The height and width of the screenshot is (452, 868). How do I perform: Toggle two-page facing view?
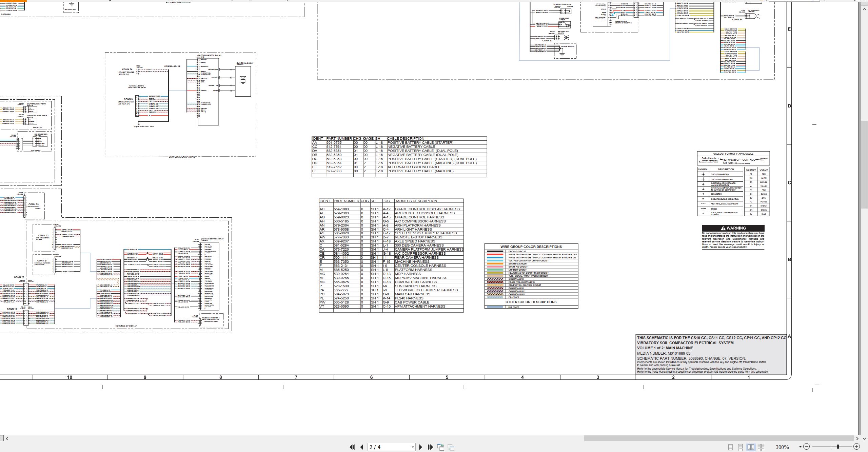(x=751, y=447)
